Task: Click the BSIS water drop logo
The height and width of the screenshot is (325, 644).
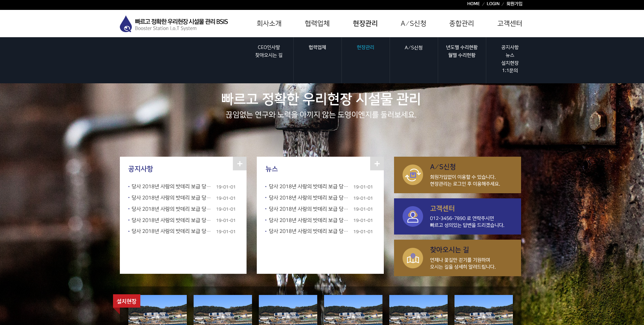Action: [126, 24]
